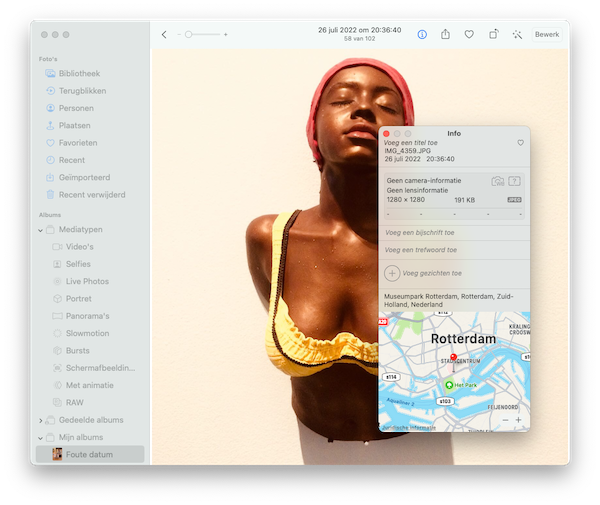Click the unknown lens question-mark icon

coord(514,181)
